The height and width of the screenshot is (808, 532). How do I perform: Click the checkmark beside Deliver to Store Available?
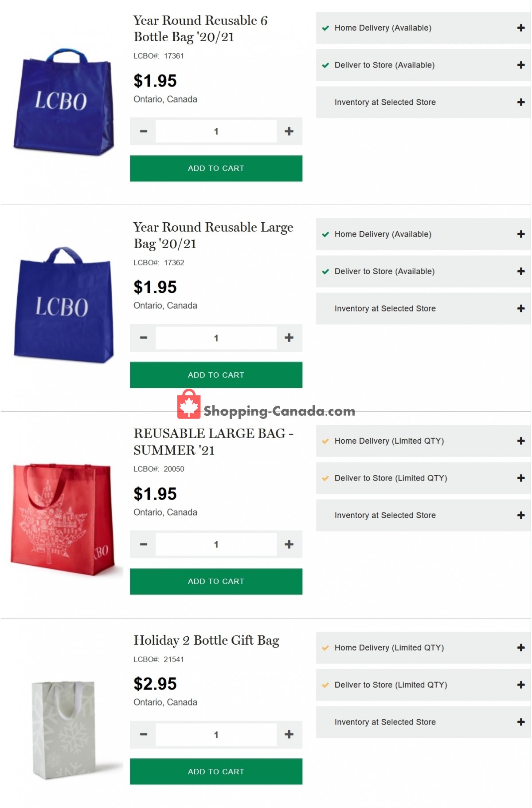(325, 65)
